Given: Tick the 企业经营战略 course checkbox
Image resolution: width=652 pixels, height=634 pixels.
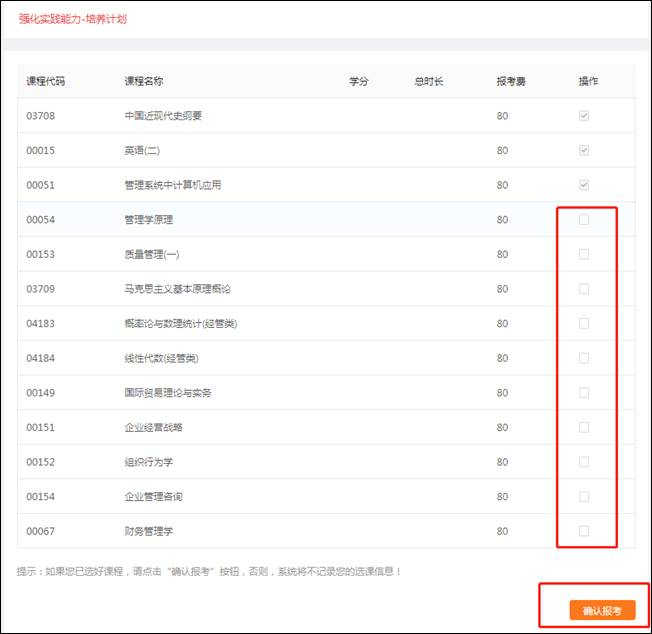Looking at the screenshot, I should click(584, 427).
